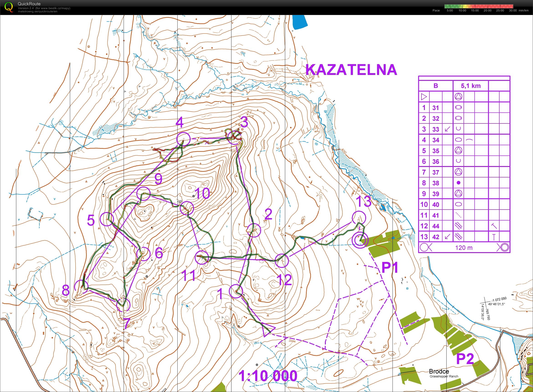Click the oval symbol in table row 10
The width and height of the screenshot is (533, 392).
click(459, 204)
